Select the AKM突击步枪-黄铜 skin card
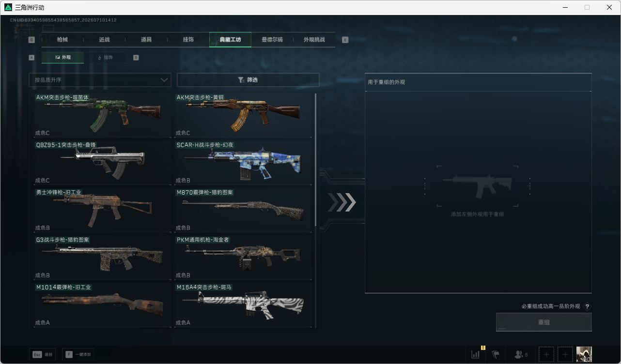 tap(243, 115)
